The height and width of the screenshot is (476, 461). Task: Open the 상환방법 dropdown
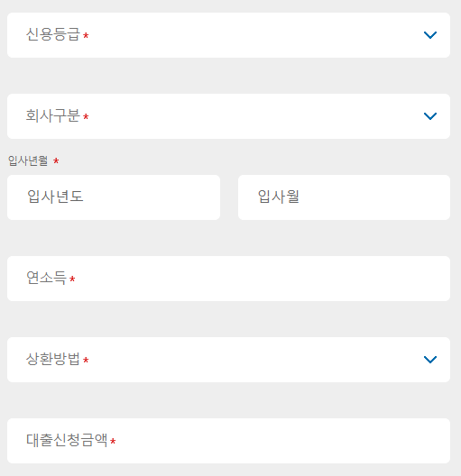coord(228,360)
